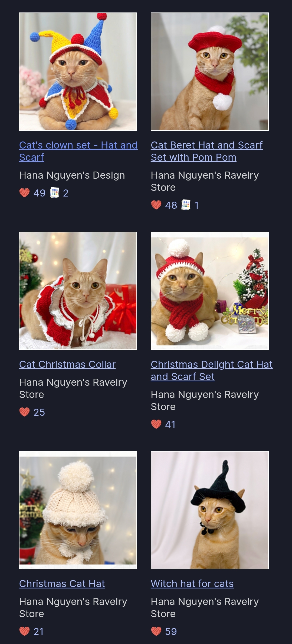
Task: Open Christmas Delight Cat Hat and Scarf Set
Action: coord(212,371)
